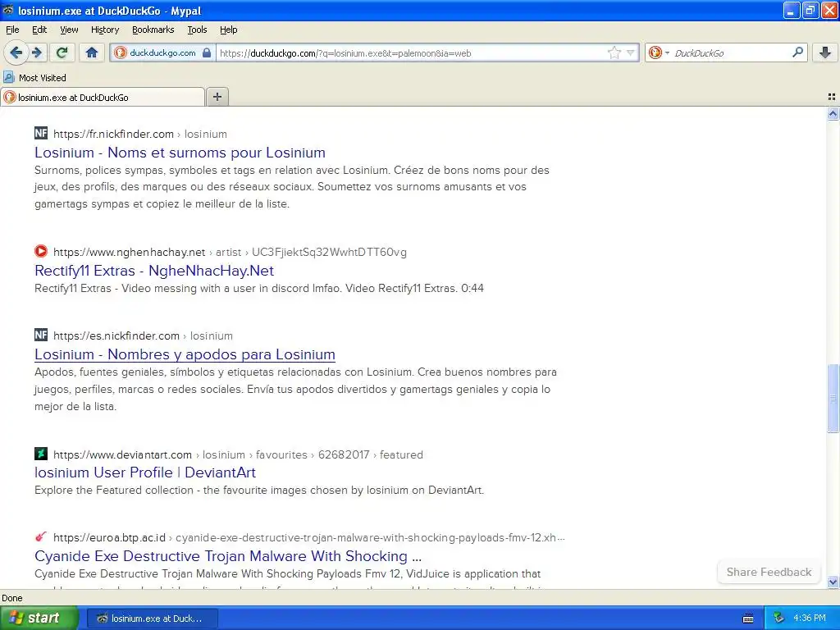Open the View menu
The height and width of the screenshot is (630, 840).
click(x=69, y=30)
